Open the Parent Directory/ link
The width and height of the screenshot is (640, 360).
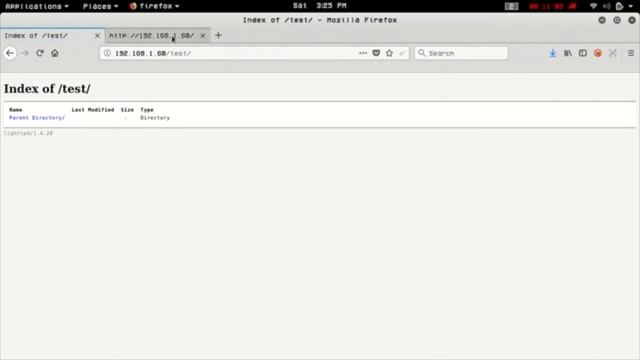point(37,118)
